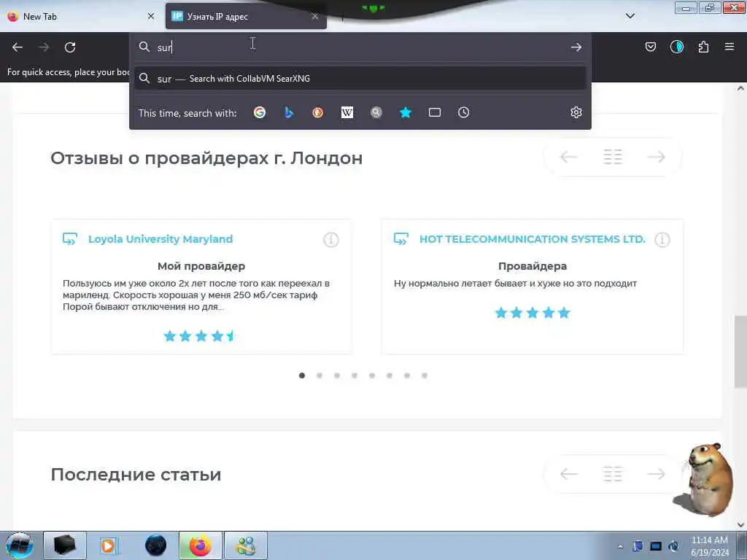This screenshot has height=560, width=747.
Task: Show hidden system tray icons
Action: tap(620, 546)
